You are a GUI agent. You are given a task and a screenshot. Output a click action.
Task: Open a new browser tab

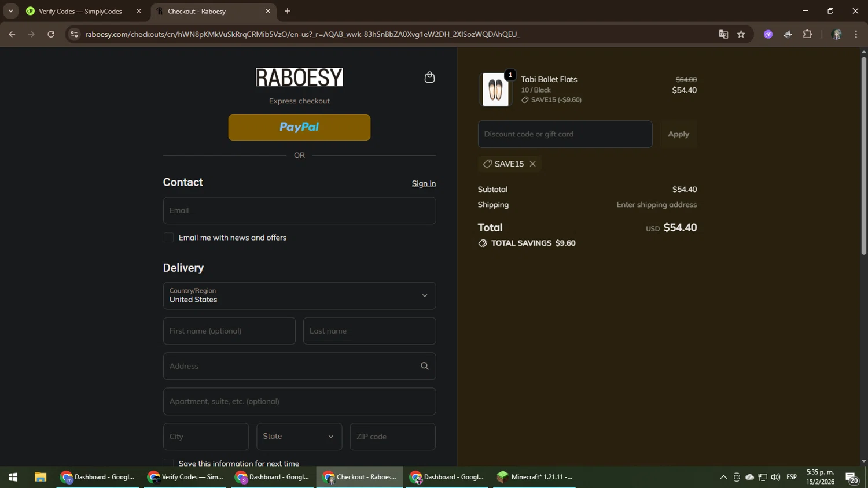point(288,11)
